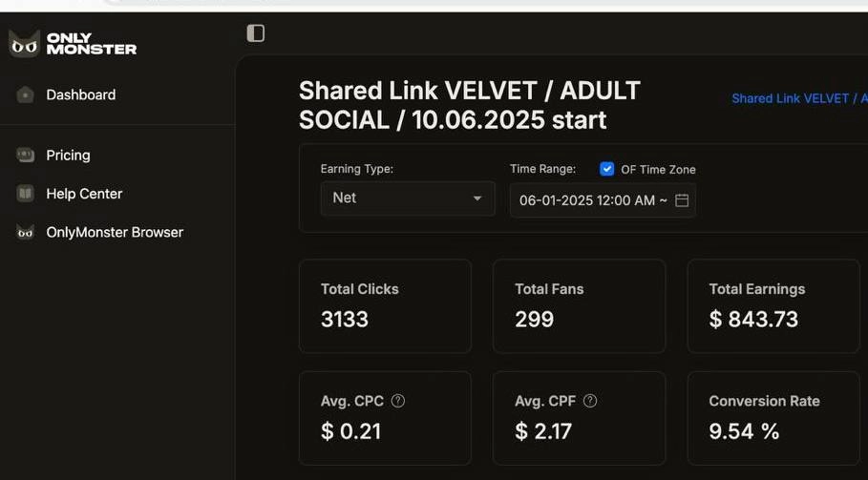868x480 pixels.
Task: Uncheck the OF Time Zone checkbox
Action: (606, 169)
